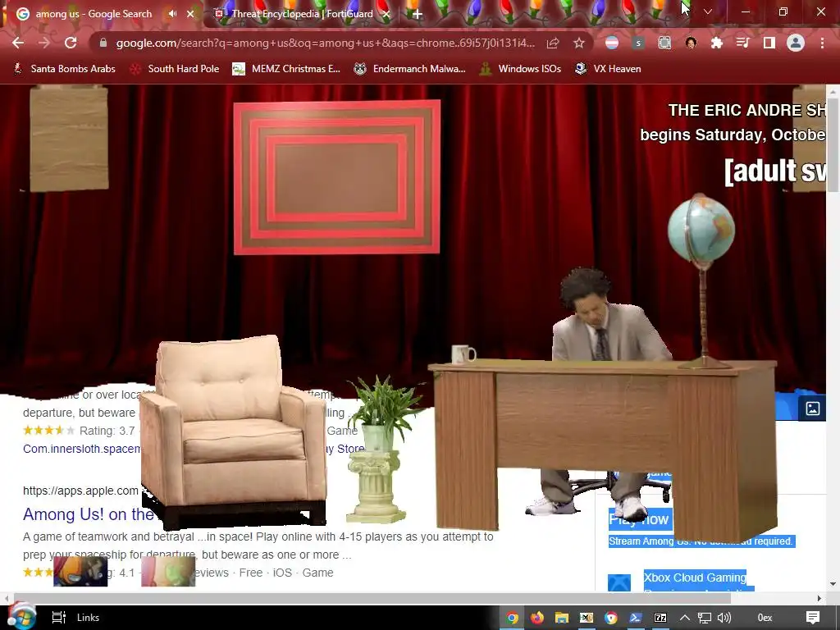Bookmark this tab with the star icon
Screen dimensions: 840x630
(x=579, y=43)
